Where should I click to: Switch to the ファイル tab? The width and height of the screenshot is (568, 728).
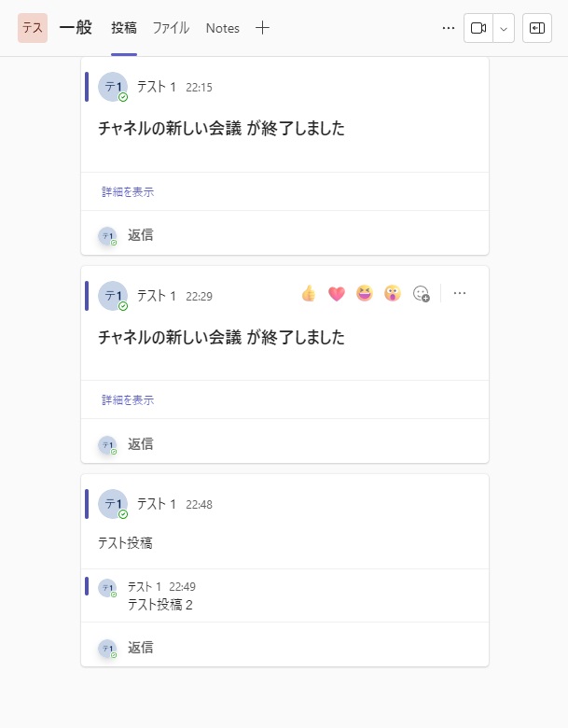click(x=171, y=28)
